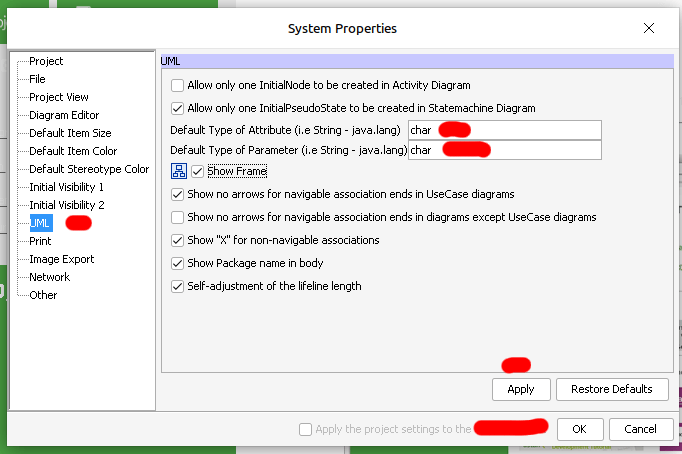
Task: Uncheck only one InitialPseudoState in Statemachine Diagram
Action: [x=178, y=108]
